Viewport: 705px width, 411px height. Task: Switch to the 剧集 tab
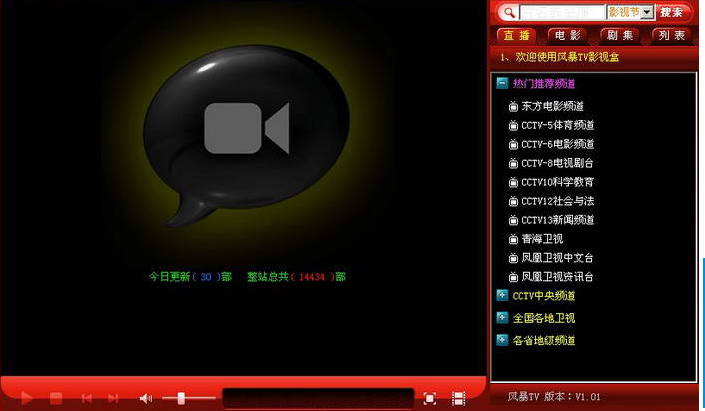(620, 36)
